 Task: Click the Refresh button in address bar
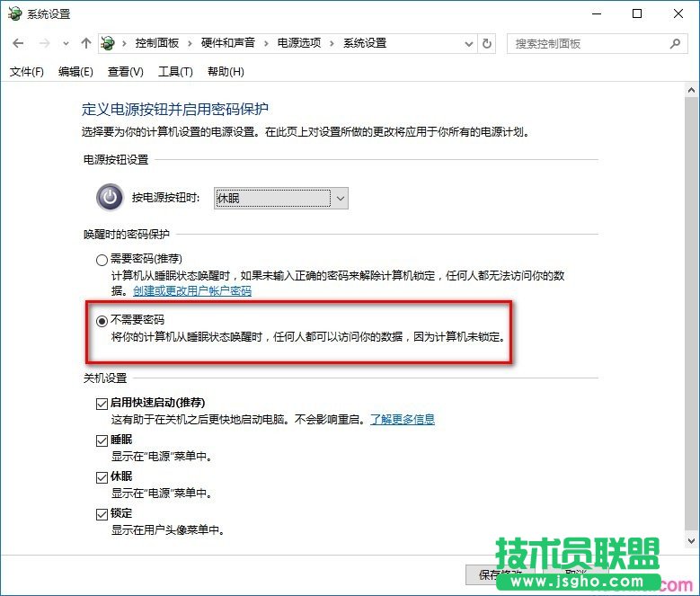[x=488, y=43]
